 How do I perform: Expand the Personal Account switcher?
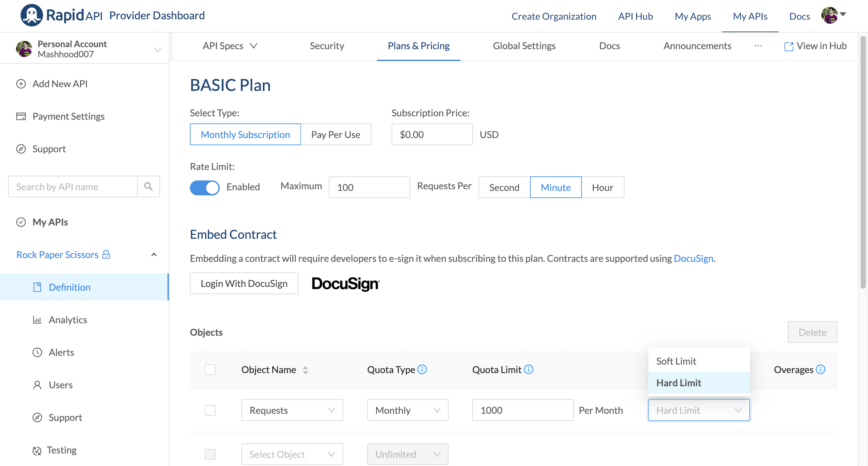point(157,50)
